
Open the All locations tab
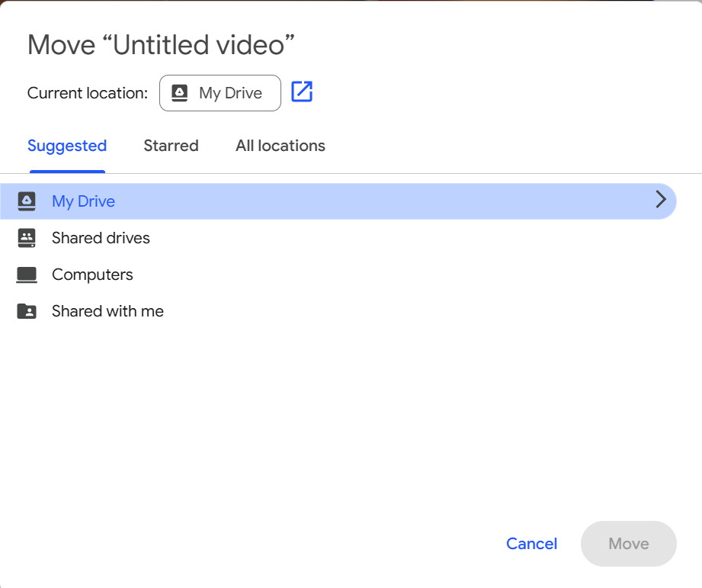click(x=280, y=146)
